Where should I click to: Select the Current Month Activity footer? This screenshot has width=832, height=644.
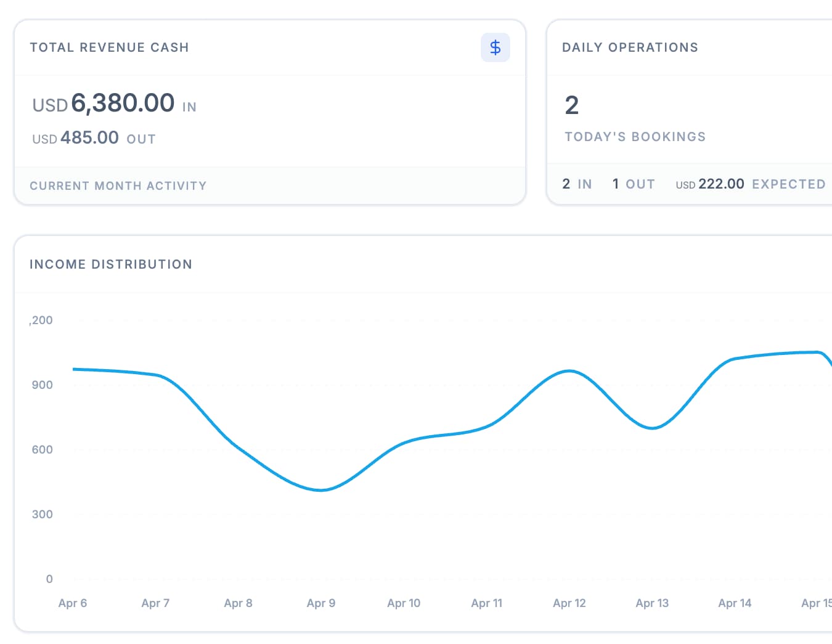118,185
